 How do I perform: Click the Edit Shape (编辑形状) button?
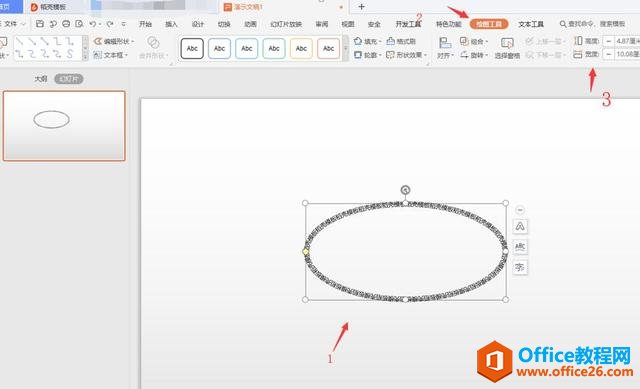coord(114,41)
